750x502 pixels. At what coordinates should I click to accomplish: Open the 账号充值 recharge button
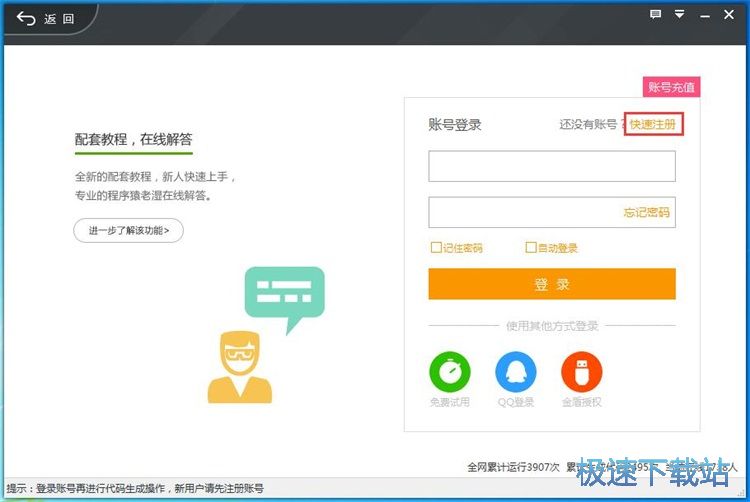pyautogui.click(x=671, y=87)
